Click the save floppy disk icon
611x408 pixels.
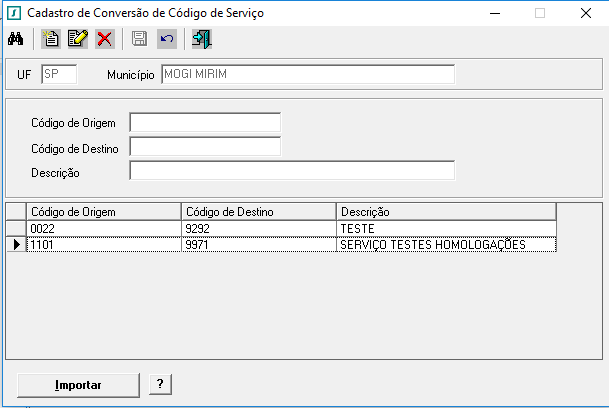[139, 39]
